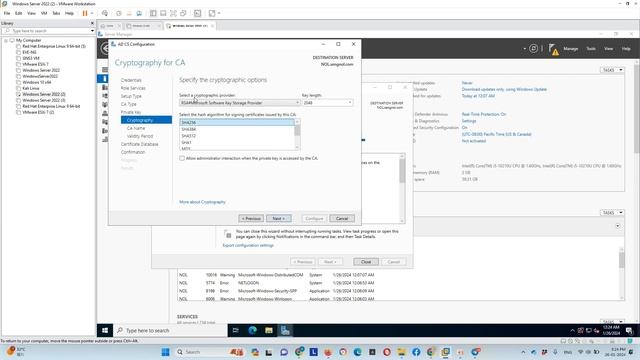The height and width of the screenshot is (360, 640).
Task: Click the send Ctrl+Alt+Del toolbar icon
Action: pos(105,13)
